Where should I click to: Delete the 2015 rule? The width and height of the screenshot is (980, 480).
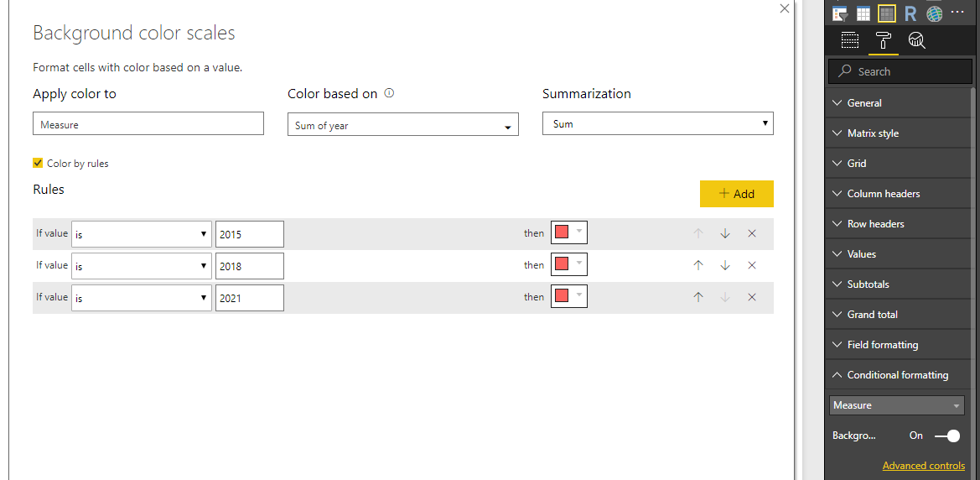coord(752,233)
